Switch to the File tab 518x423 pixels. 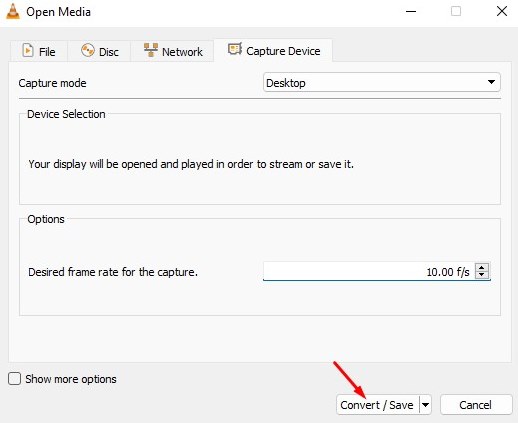coord(39,51)
